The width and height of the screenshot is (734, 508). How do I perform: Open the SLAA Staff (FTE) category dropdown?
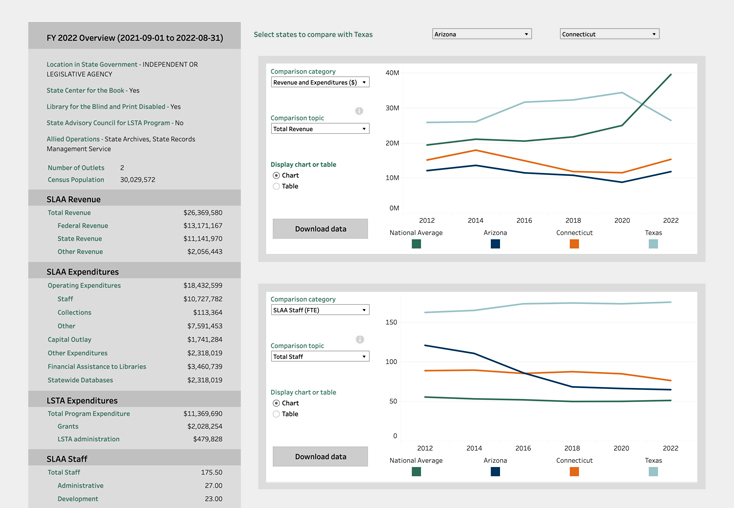pyautogui.click(x=320, y=310)
